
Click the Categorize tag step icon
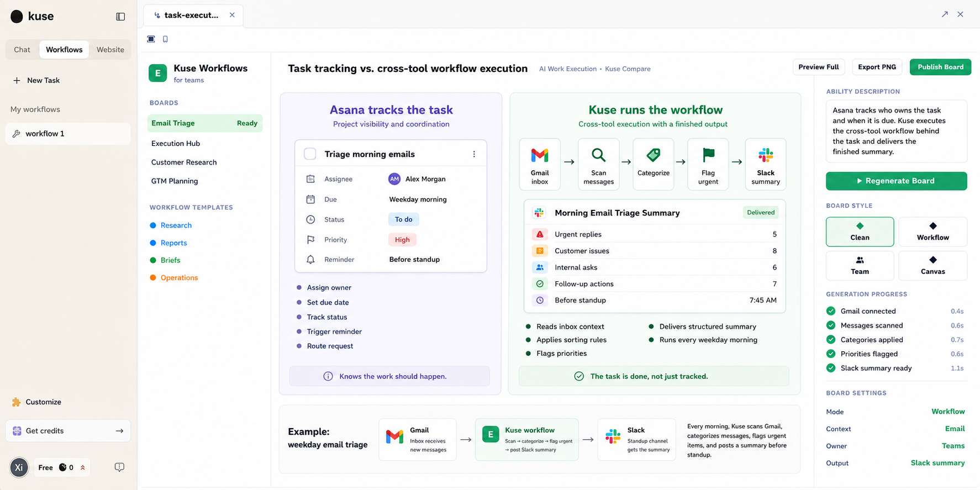pyautogui.click(x=654, y=155)
